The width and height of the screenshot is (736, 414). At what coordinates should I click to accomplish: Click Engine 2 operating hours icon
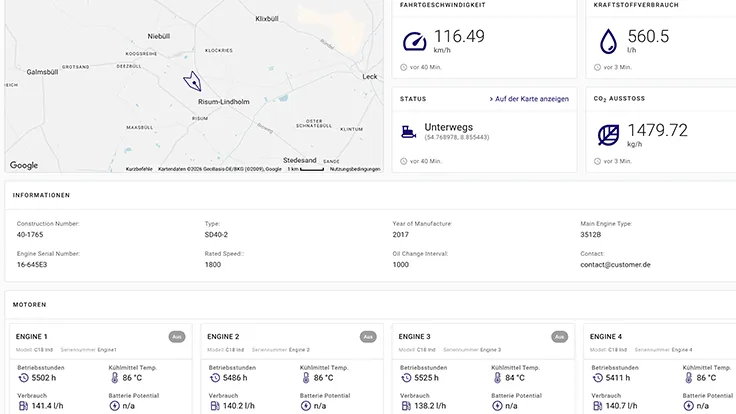tap(215, 378)
